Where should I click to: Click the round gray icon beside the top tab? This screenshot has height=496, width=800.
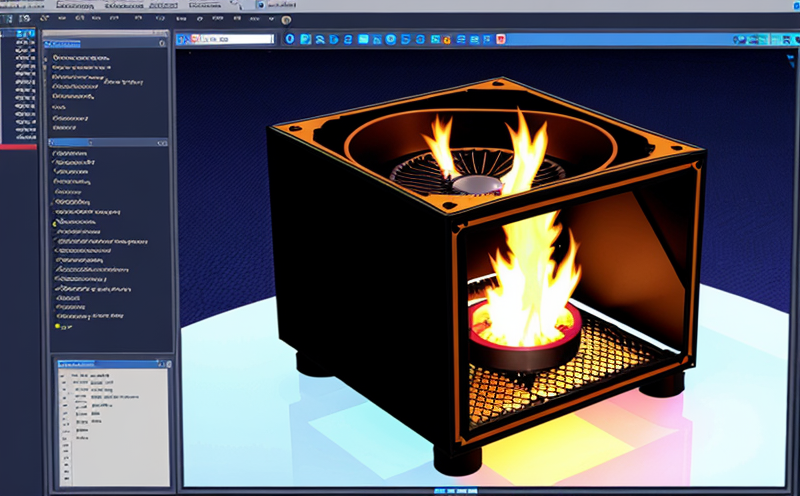286,19
